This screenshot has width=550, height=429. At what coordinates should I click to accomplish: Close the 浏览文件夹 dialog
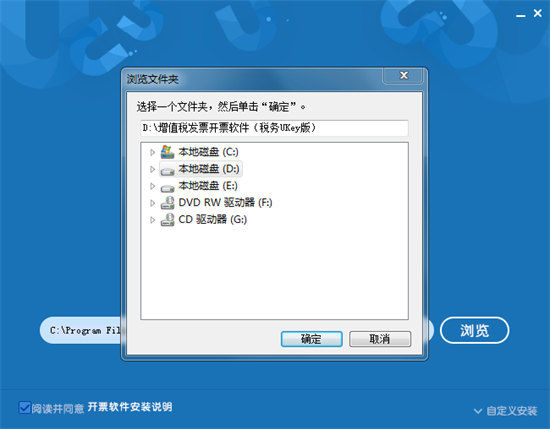coord(403,75)
